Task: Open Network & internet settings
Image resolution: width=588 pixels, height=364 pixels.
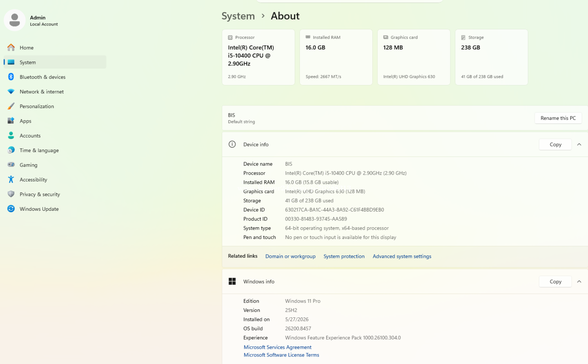Action: (55, 92)
